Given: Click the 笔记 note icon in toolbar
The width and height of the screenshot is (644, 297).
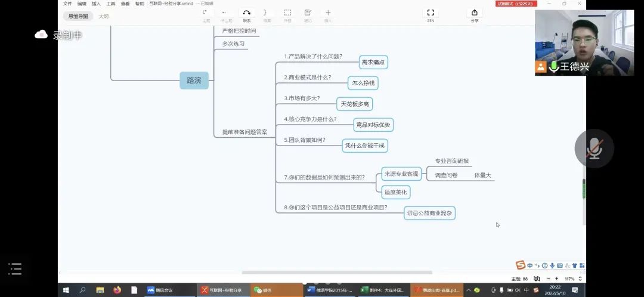Looking at the screenshot, I should click(308, 13).
